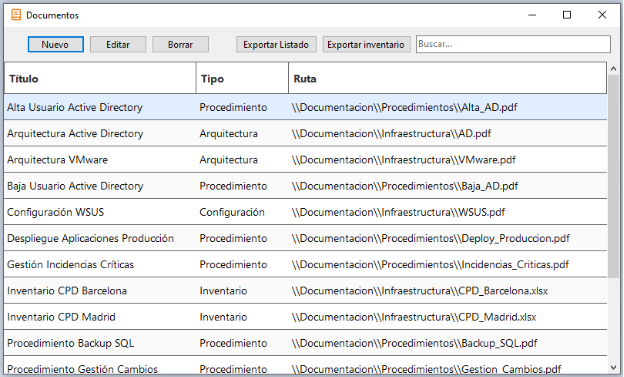The width and height of the screenshot is (624, 377).
Task: Select row Baja Usuario Active Directory
Action: [306, 186]
